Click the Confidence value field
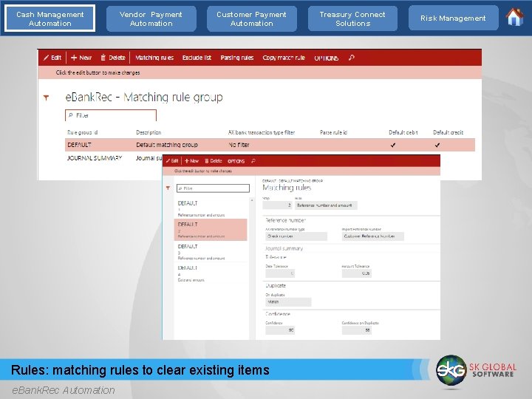Screen dimensions: 532x399 [280, 330]
